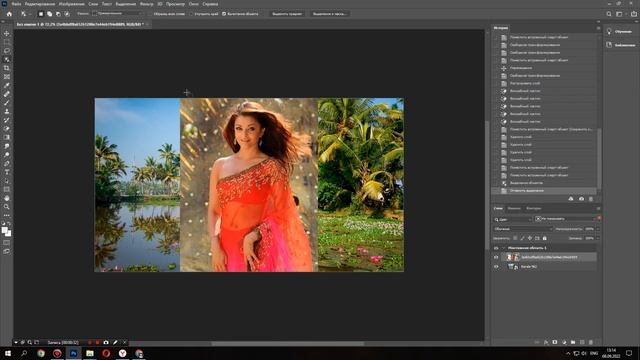
Task: Click the Select Subject button
Action: 287,14
